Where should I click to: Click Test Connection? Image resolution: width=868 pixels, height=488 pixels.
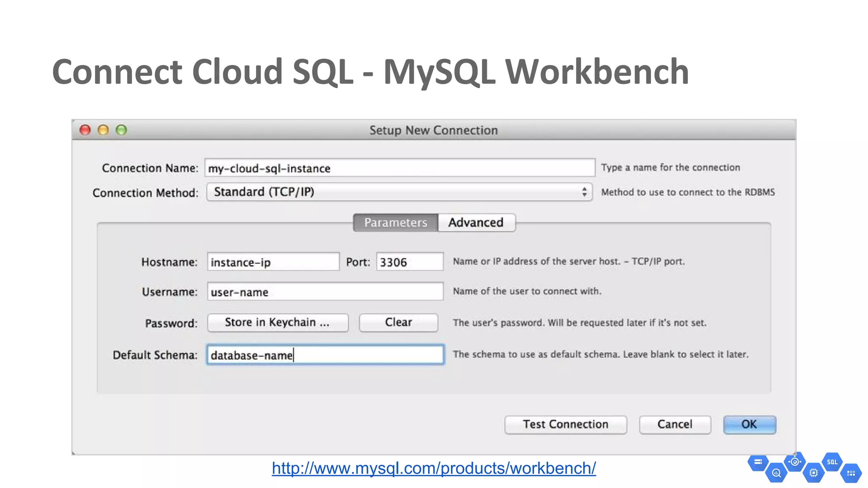tap(565, 424)
